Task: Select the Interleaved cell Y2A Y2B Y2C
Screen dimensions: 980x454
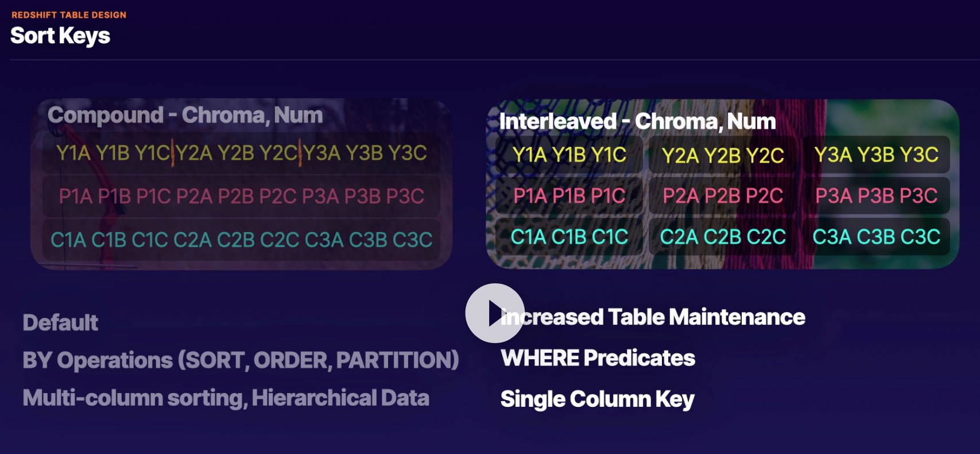Action: coord(723,155)
